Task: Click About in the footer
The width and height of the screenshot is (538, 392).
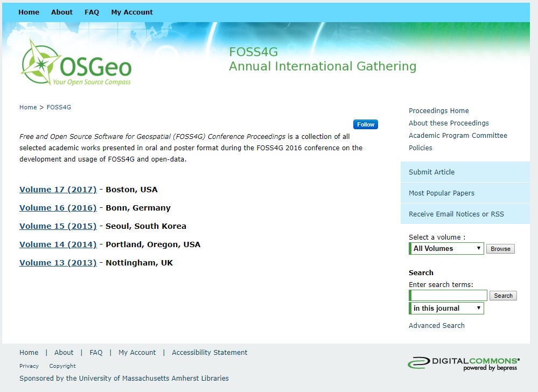Action: [x=64, y=353]
